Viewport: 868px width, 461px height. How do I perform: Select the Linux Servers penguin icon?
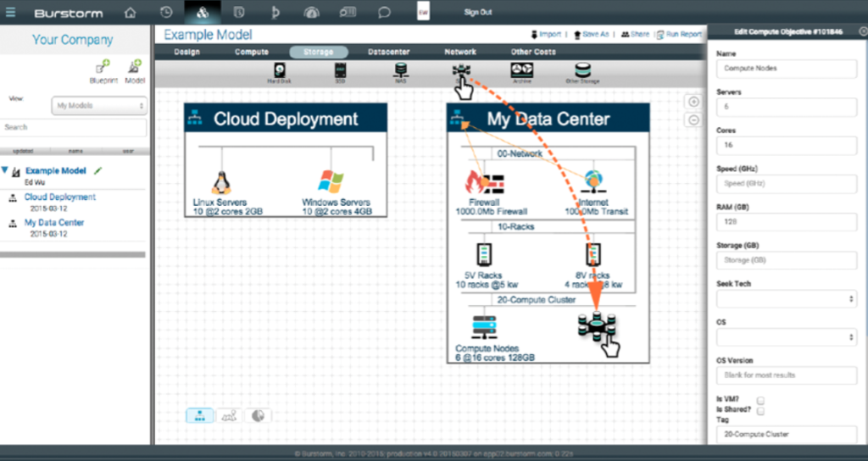220,182
